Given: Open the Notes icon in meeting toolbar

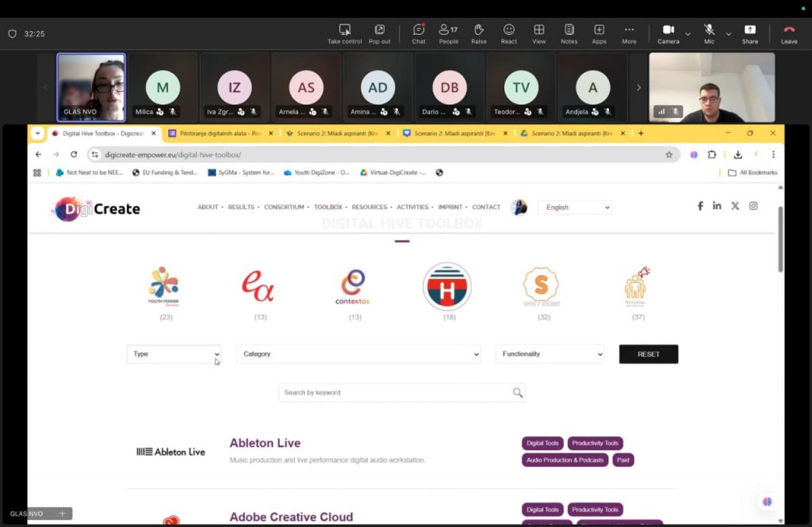Looking at the screenshot, I should click(x=569, y=31).
